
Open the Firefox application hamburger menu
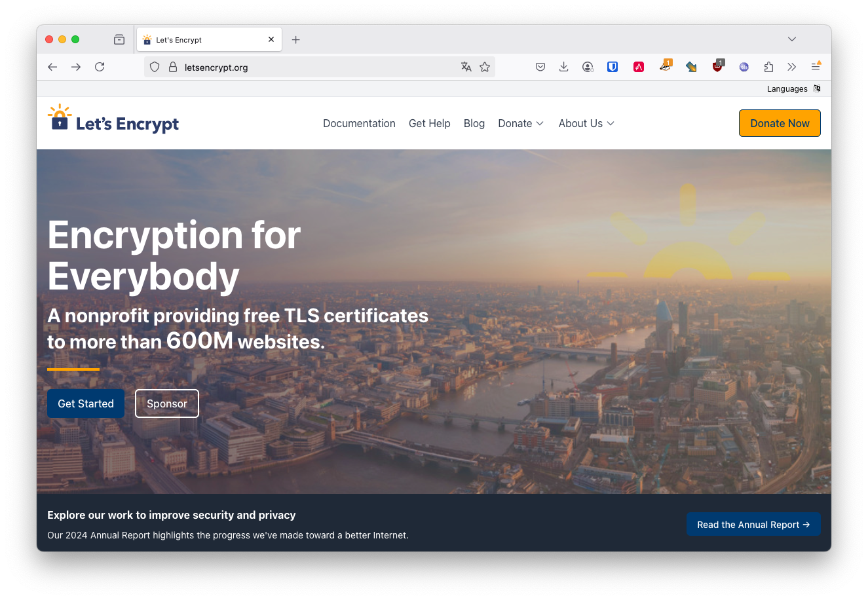coord(816,66)
